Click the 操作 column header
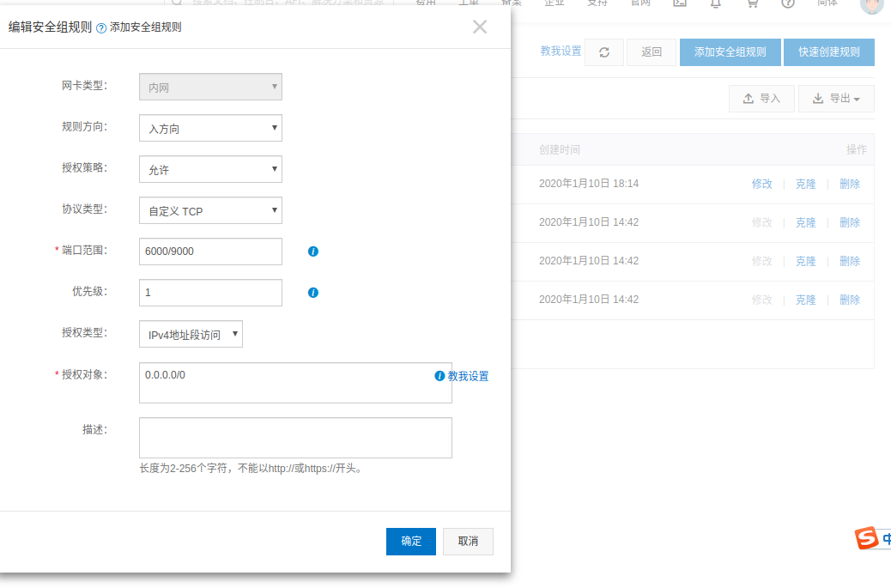The image size is (891, 588). point(857,150)
